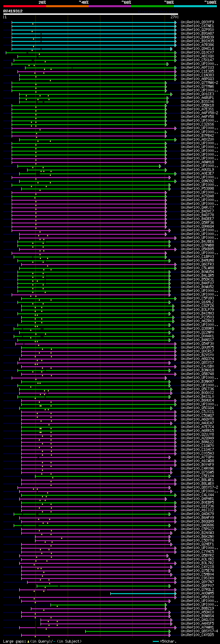Click the 270 end-of-scale label
The height and width of the screenshot is (644, 220).
173,17
